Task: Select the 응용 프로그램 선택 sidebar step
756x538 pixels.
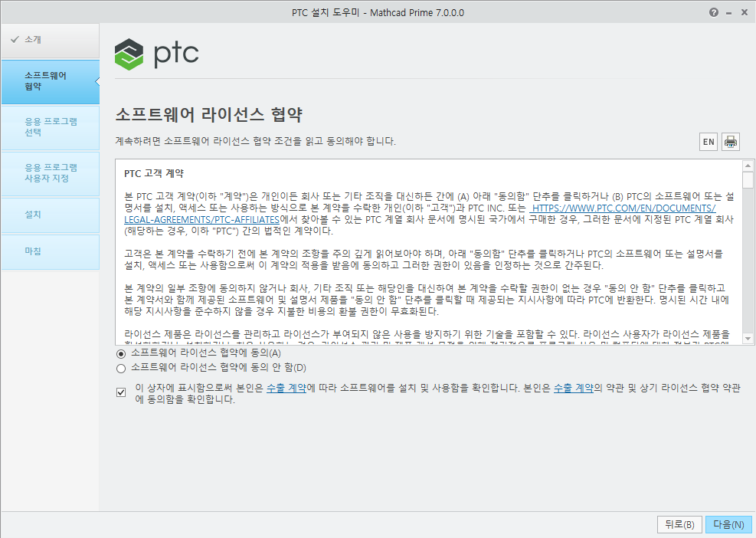Action: point(50,127)
